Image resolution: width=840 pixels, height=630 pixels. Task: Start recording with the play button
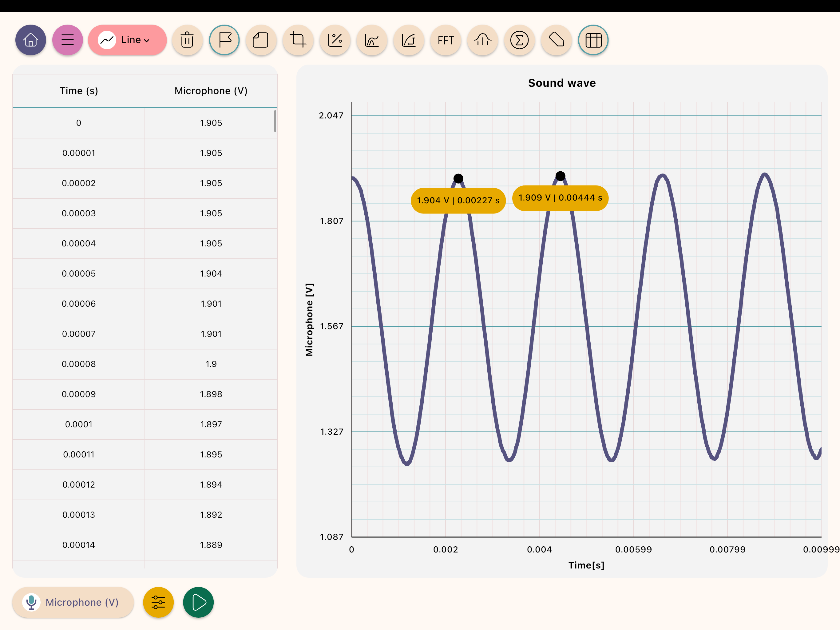pos(198,602)
